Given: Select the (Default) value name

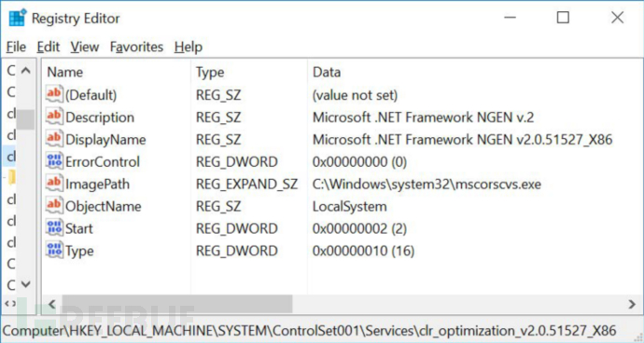Looking at the screenshot, I should pyautogui.click(x=91, y=95).
